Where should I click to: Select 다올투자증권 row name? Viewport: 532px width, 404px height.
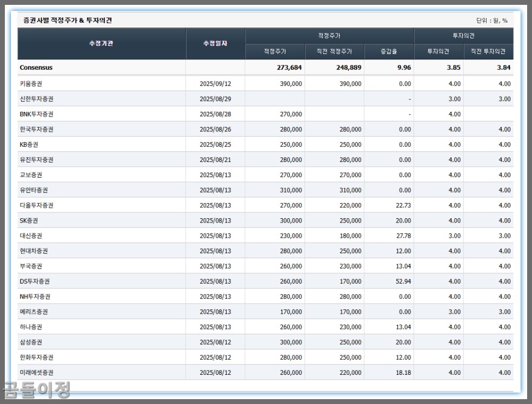point(36,205)
